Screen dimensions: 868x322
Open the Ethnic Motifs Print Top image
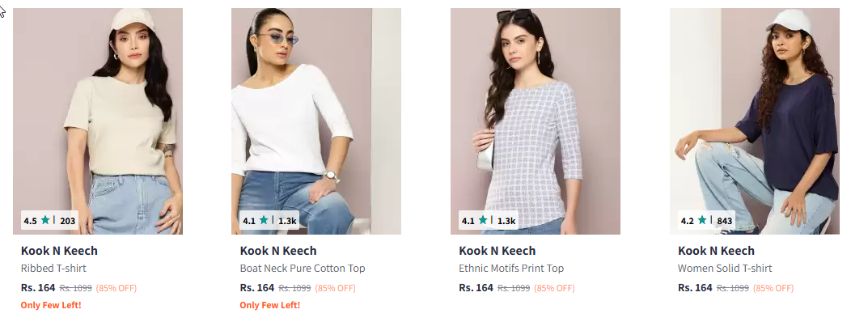click(536, 121)
